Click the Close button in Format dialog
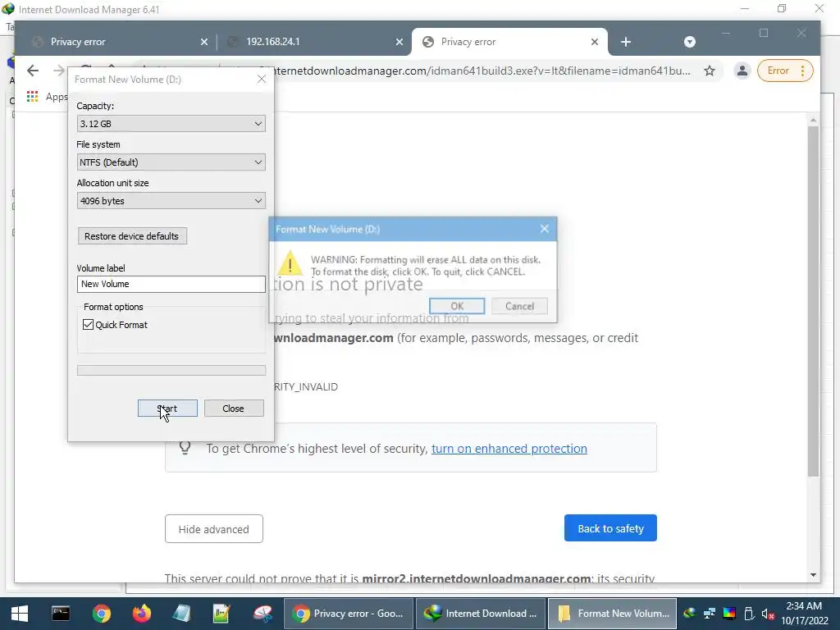The width and height of the screenshot is (840, 630). (234, 409)
